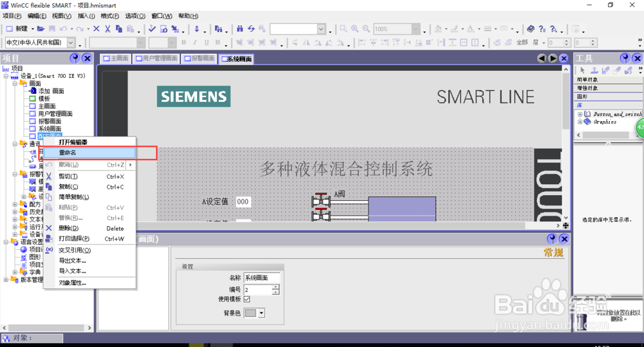Screen dimensions: 644x347
Task: Click the Help book icon in toolbar
Action: [531, 29]
